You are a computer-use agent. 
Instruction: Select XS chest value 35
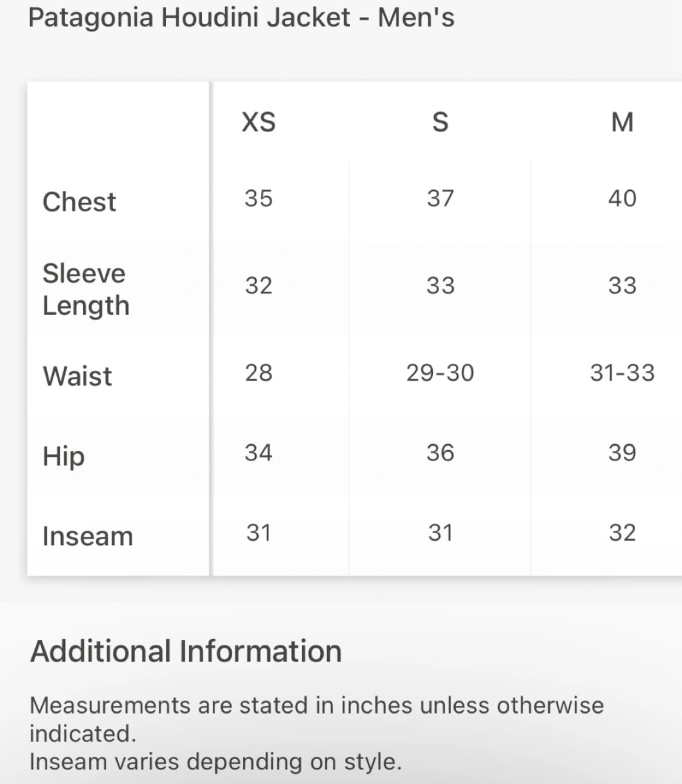coord(259,198)
